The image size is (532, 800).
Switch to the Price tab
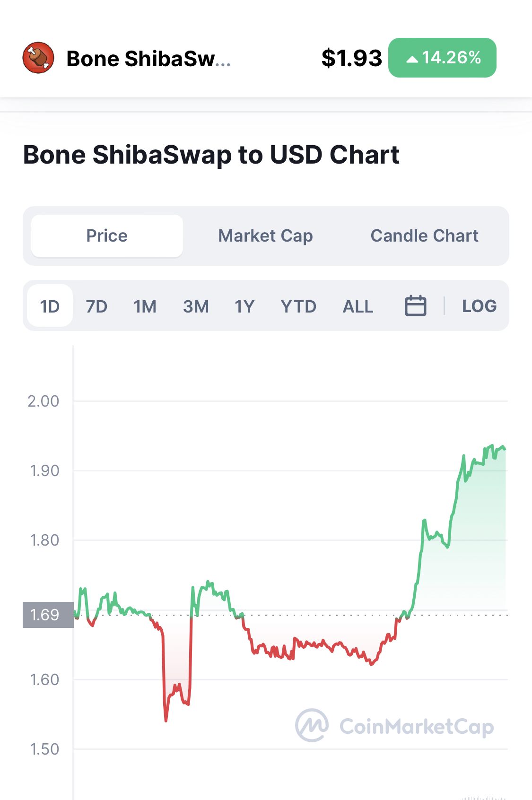point(107,236)
